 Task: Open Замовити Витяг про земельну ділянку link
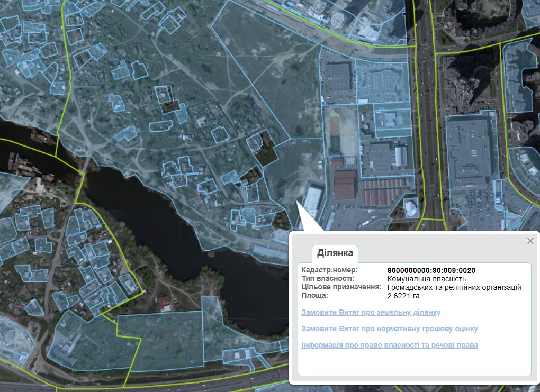[371, 313]
